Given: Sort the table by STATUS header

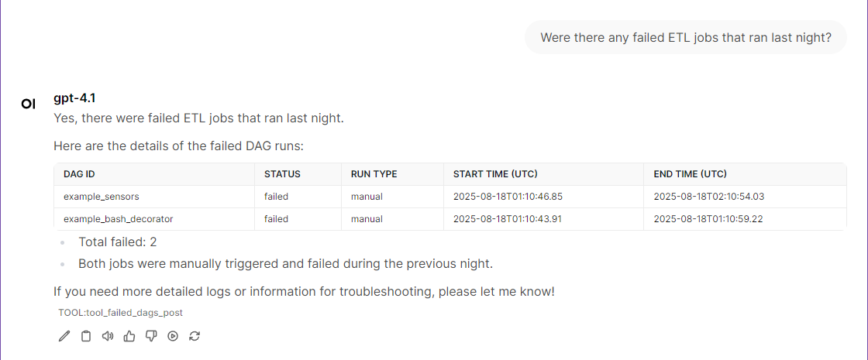Looking at the screenshot, I should pyautogui.click(x=282, y=173).
